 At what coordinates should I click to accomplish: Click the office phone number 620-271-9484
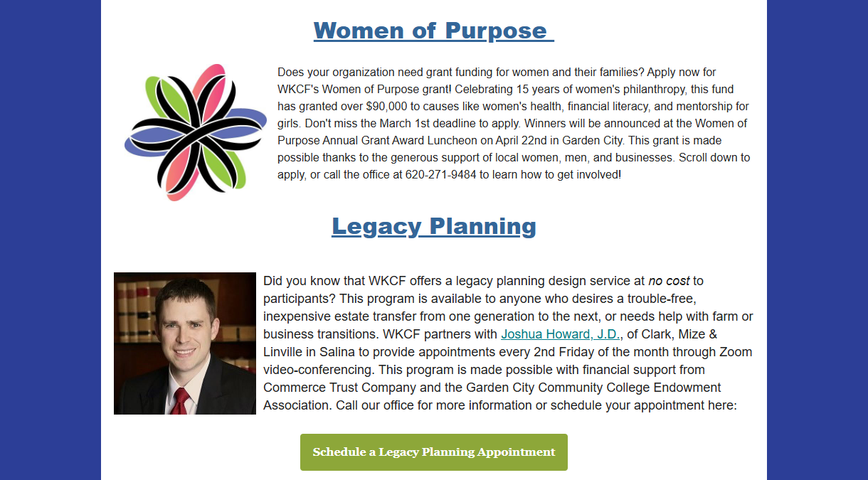tap(441, 174)
